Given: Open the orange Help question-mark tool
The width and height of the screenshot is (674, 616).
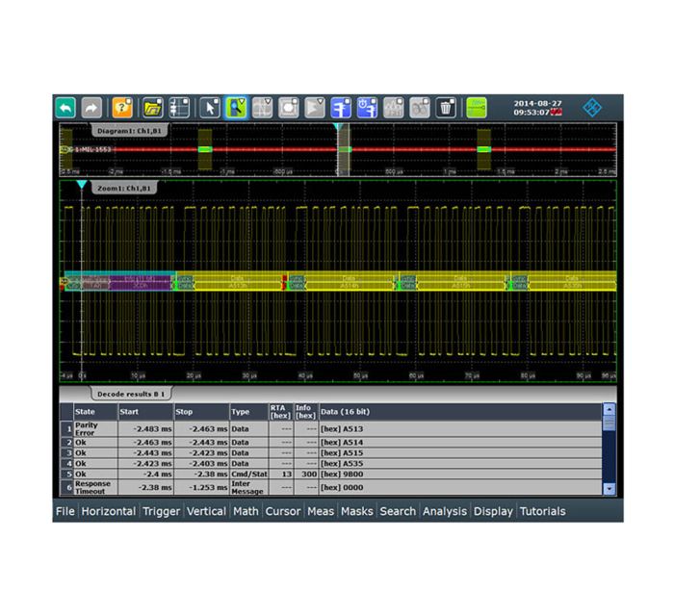Looking at the screenshot, I should 122,108.
